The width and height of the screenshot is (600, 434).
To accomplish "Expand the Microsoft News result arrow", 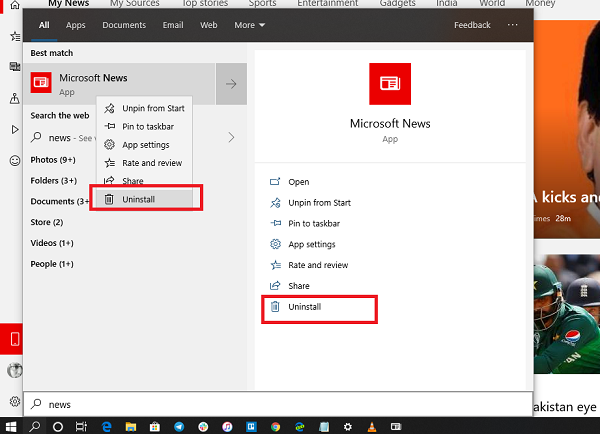I will 231,84.
